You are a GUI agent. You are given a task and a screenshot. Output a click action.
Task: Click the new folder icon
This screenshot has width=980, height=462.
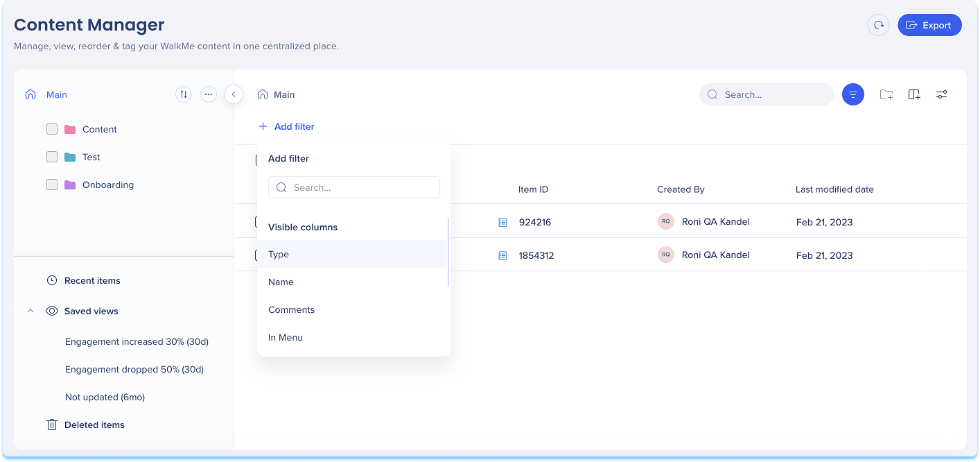886,94
